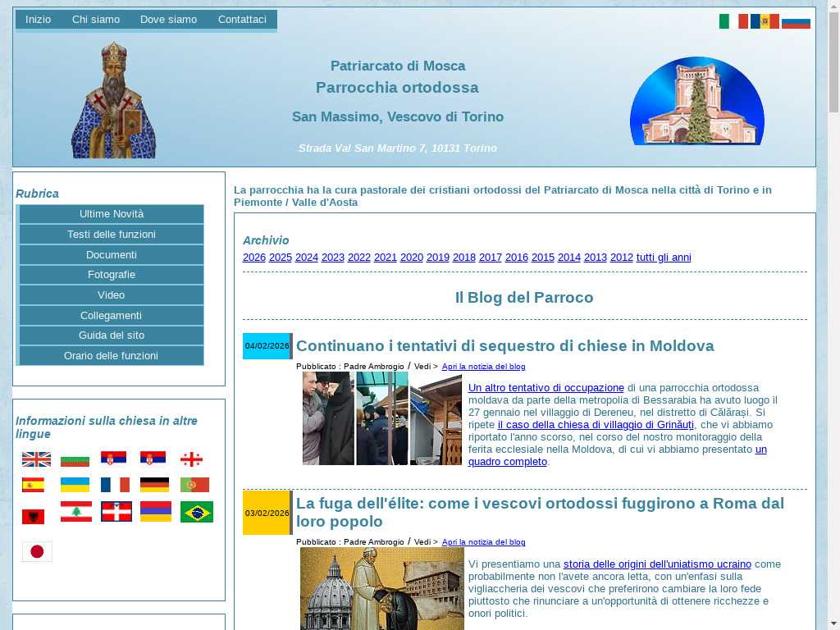840x630 pixels.
Task: Go to Contattaci in top navigation
Action: [242, 20]
